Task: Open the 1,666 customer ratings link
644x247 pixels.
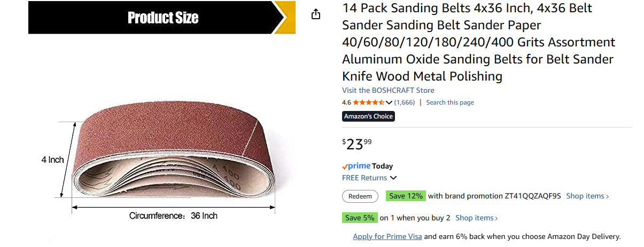Action: coord(405,102)
